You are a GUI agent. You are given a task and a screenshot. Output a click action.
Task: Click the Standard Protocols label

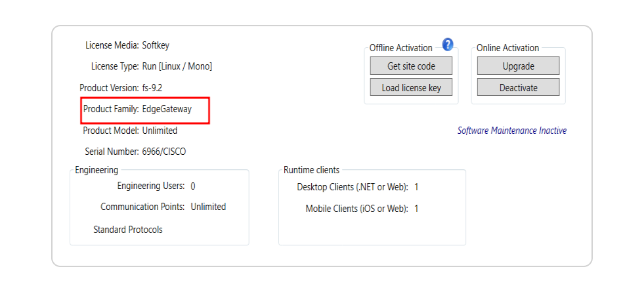point(127,230)
